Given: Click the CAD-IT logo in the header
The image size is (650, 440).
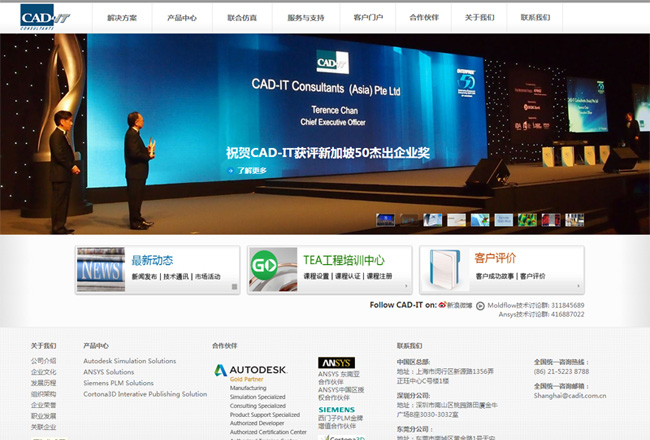Looking at the screenshot, I should click(45, 17).
